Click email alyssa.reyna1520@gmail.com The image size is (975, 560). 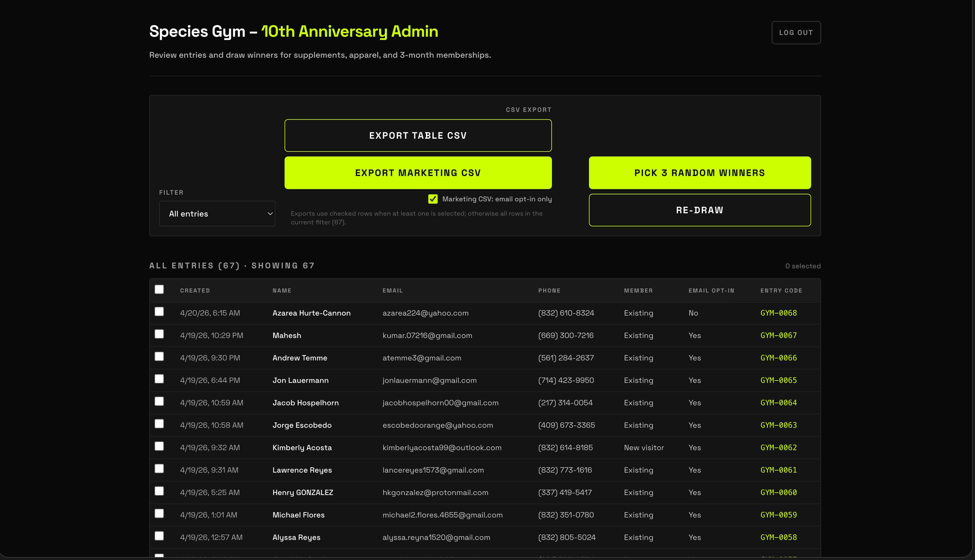coord(436,537)
